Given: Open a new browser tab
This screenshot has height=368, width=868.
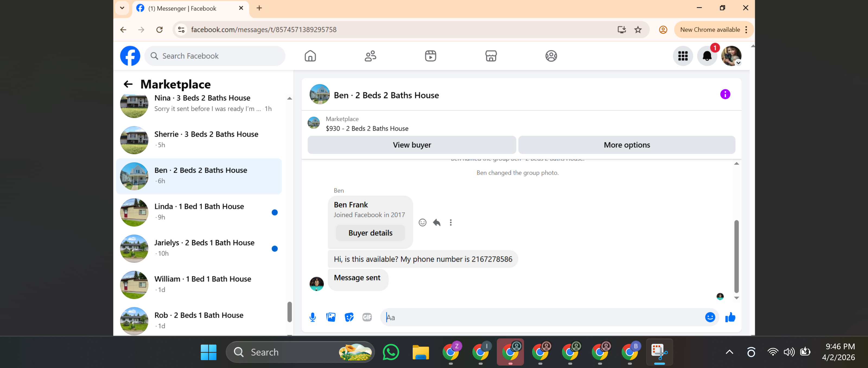Looking at the screenshot, I should coord(259,8).
